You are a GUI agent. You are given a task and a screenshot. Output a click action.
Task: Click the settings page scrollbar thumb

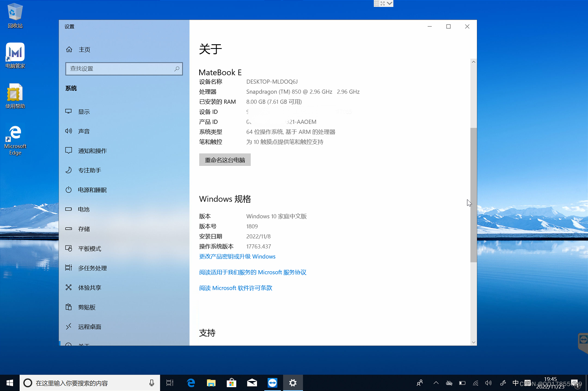pos(474,195)
